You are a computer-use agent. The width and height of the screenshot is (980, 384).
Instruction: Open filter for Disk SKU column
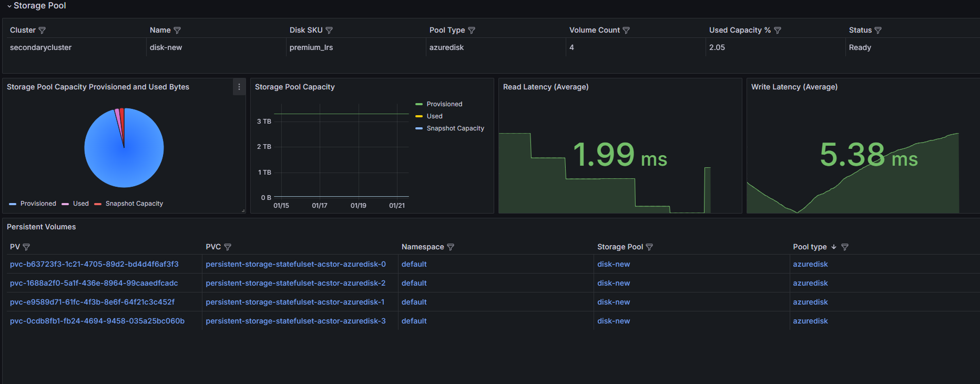click(x=329, y=31)
